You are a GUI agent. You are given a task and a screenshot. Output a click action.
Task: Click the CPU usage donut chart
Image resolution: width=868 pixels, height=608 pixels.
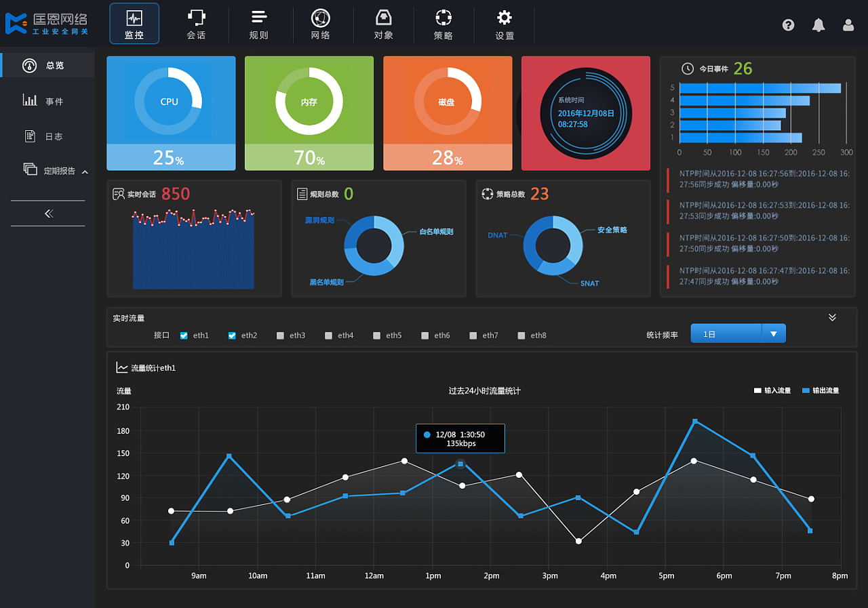point(168,101)
